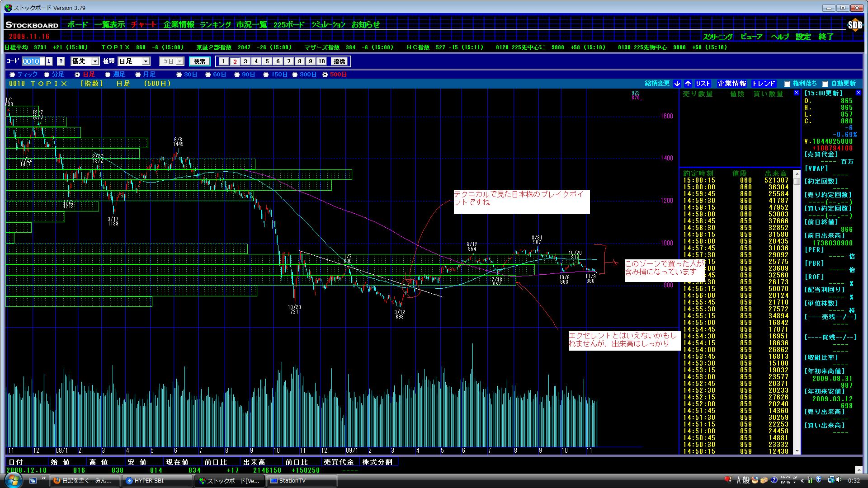The width and height of the screenshot is (868, 488).
Task: Open the 5日 dropdown
Action: coord(179,61)
